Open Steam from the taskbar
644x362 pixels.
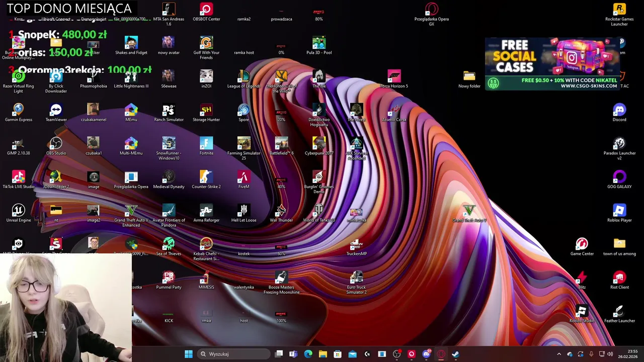455,354
